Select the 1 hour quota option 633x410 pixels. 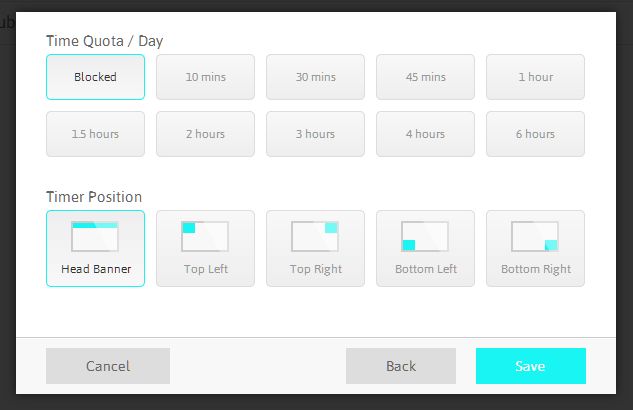pyautogui.click(x=535, y=77)
